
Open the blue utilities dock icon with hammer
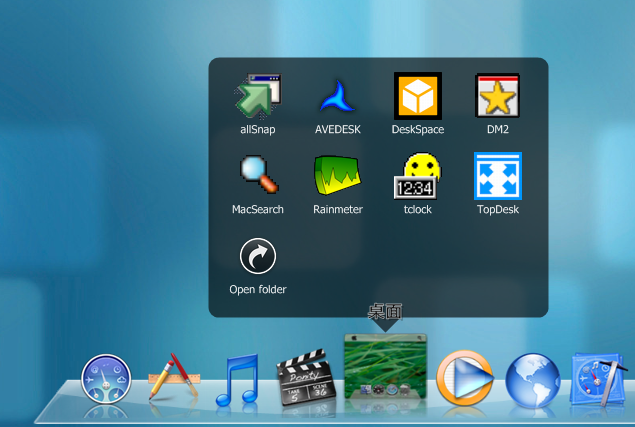(599, 379)
